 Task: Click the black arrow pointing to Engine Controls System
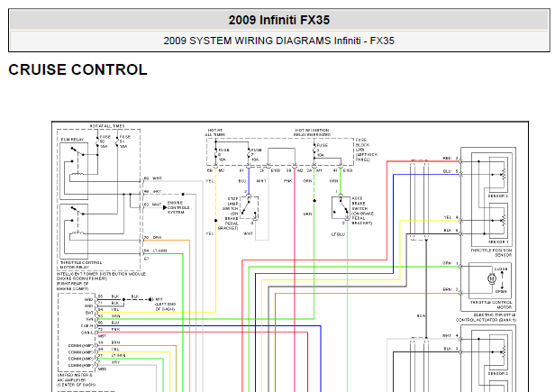(165, 207)
